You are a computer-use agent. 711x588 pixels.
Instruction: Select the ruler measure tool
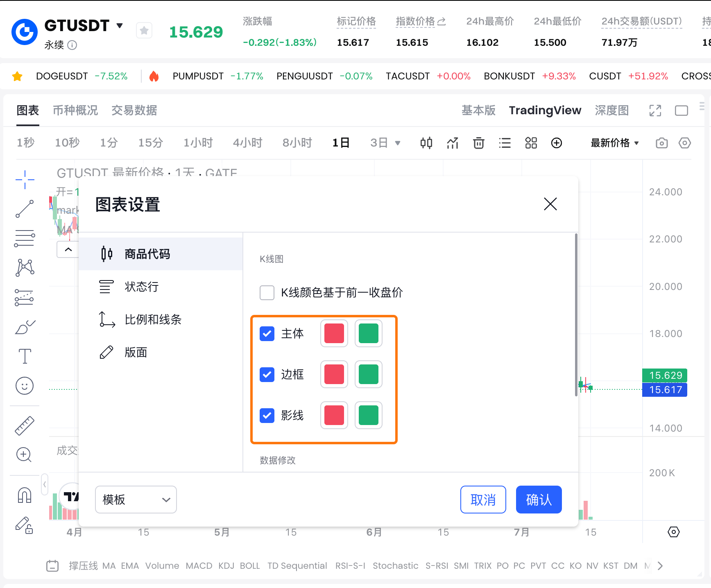[x=25, y=426]
